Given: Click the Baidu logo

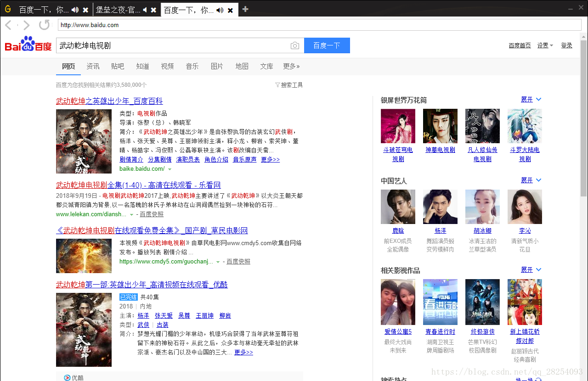Looking at the screenshot, I should pyautogui.click(x=28, y=45).
